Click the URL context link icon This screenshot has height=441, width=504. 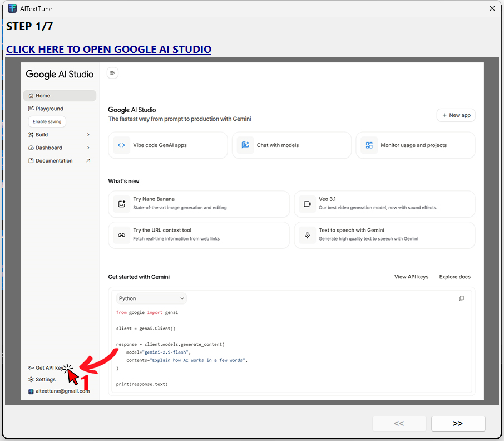121,235
